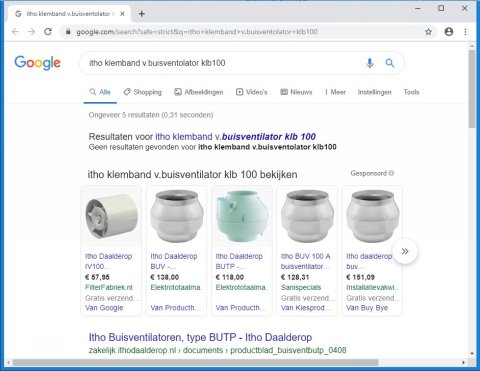Screen dimensions: 480x371
Task: Click Itho Daalderop BUTP product title
Action: coord(239,261)
